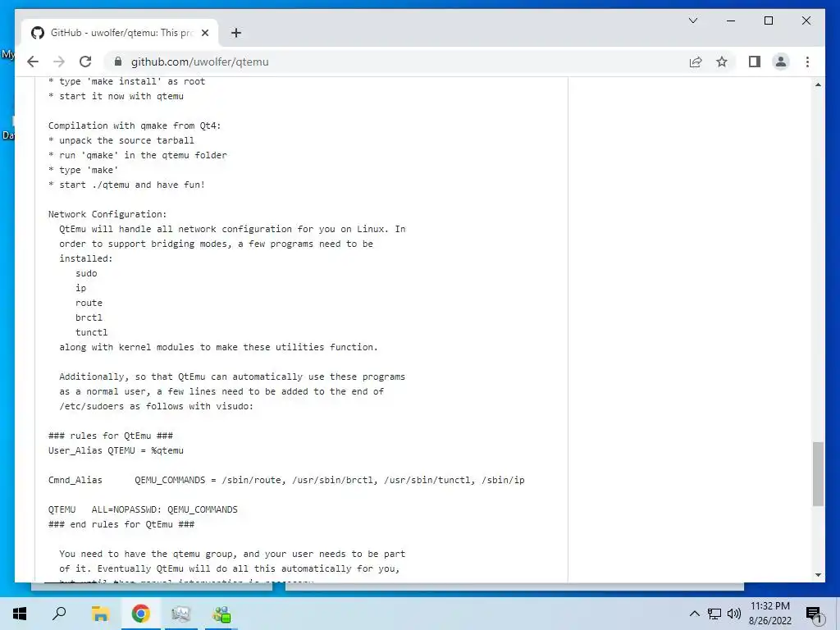Select the GitHub - uwolfer/qtemu tab

[120, 33]
